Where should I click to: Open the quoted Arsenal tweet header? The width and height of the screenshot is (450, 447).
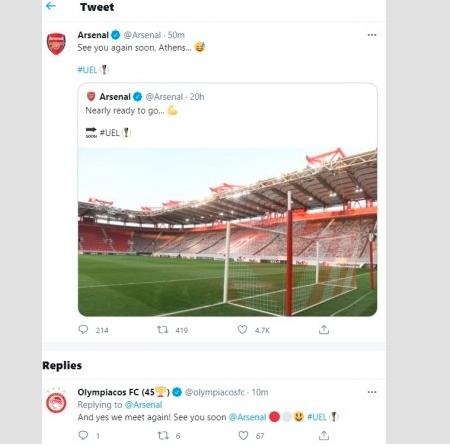click(x=145, y=97)
